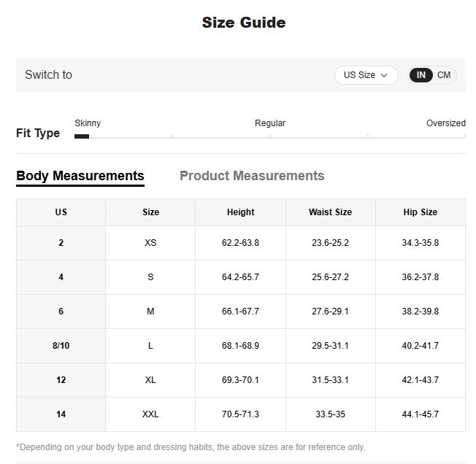Select the XXL size cell
The height and width of the screenshot is (464, 476).
click(150, 414)
